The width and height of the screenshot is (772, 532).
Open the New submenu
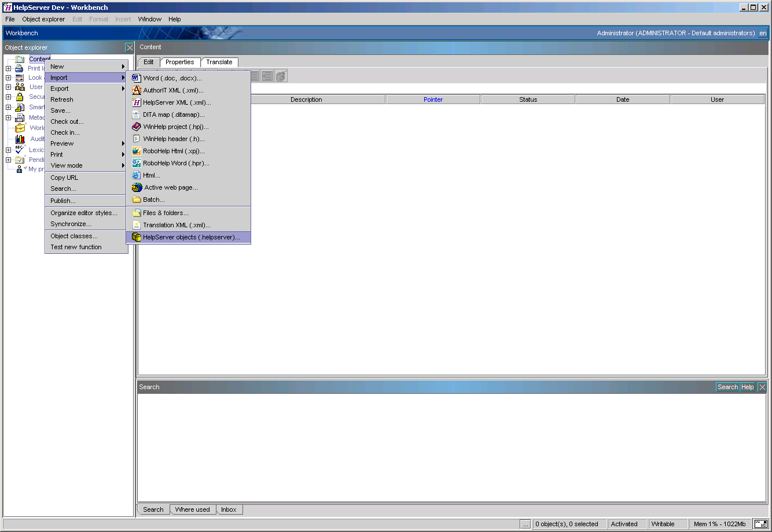(x=86, y=66)
